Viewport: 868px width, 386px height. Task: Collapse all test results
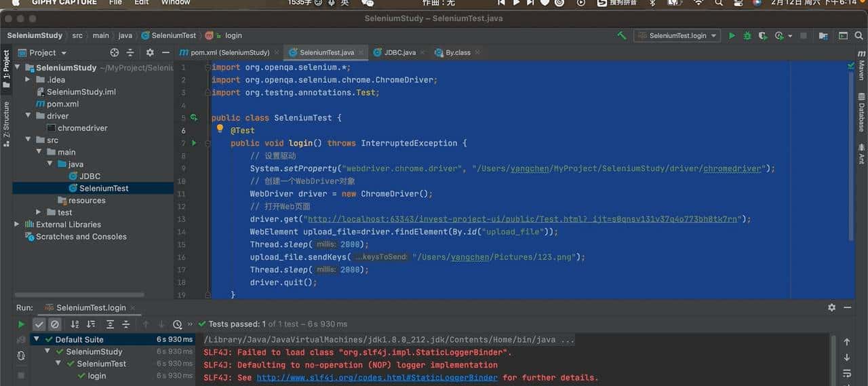(125, 324)
